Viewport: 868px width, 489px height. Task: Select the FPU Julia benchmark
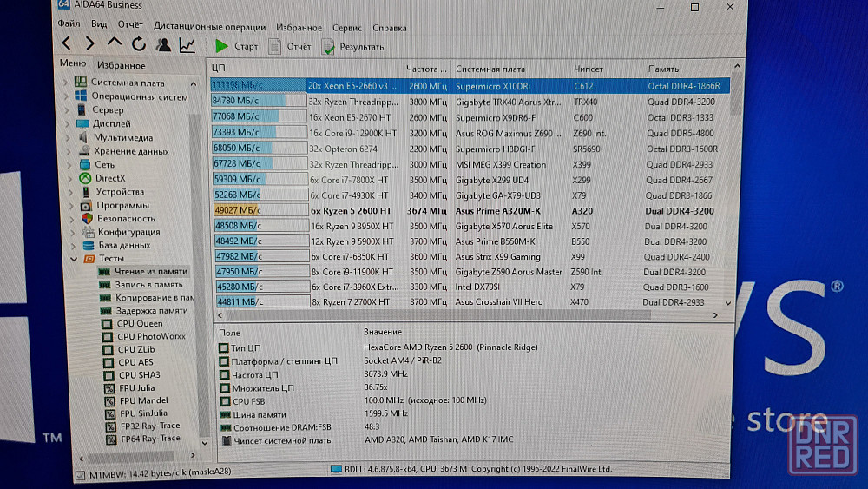click(x=137, y=387)
